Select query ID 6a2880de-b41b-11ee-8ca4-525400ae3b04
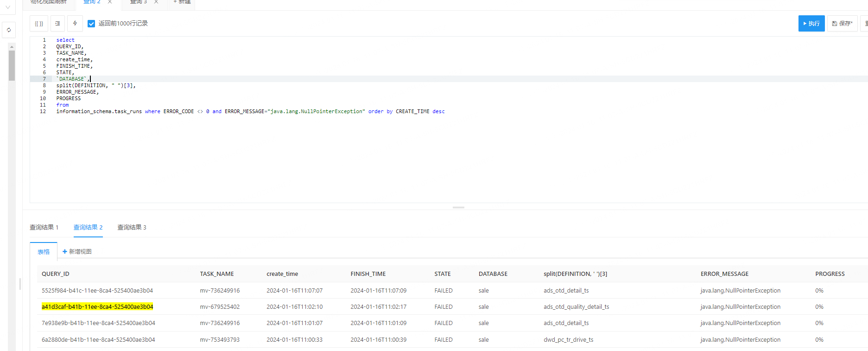868x351 pixels. (x=98, y=340)
